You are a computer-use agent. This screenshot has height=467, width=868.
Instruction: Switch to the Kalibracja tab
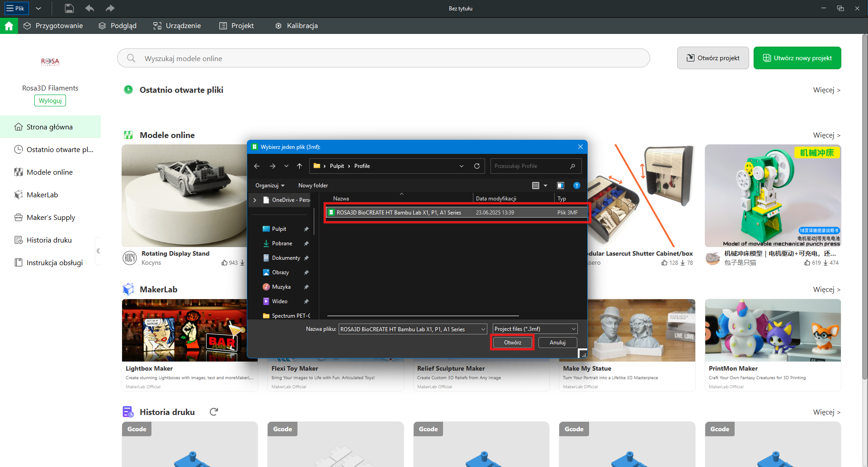click(x=297, y=26)
